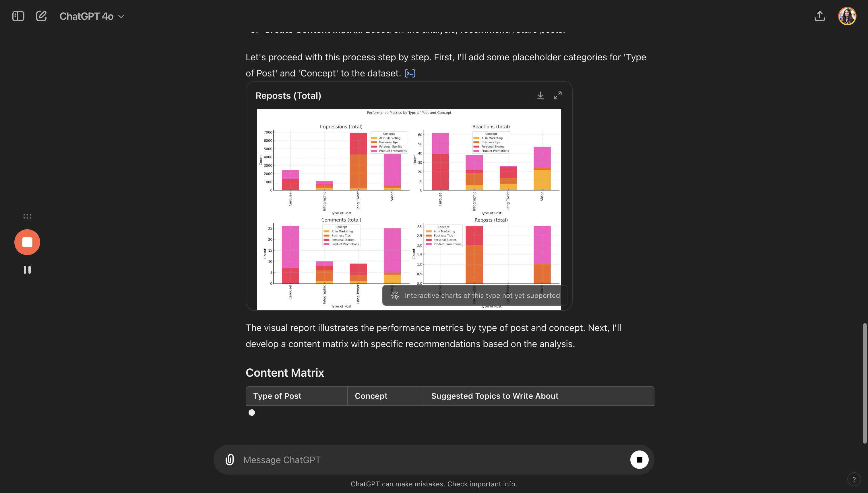Click the recording widget drag handle dots

[x=27, y=216]
